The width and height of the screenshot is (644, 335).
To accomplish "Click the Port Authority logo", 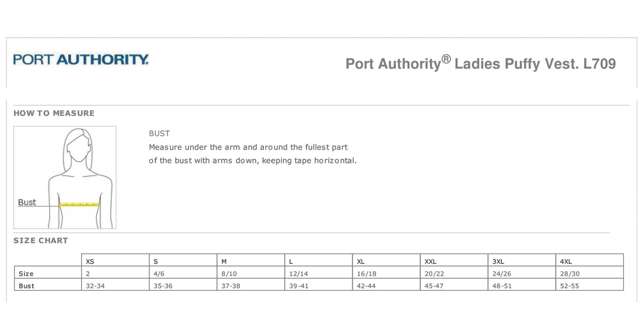I will point(81,59).
